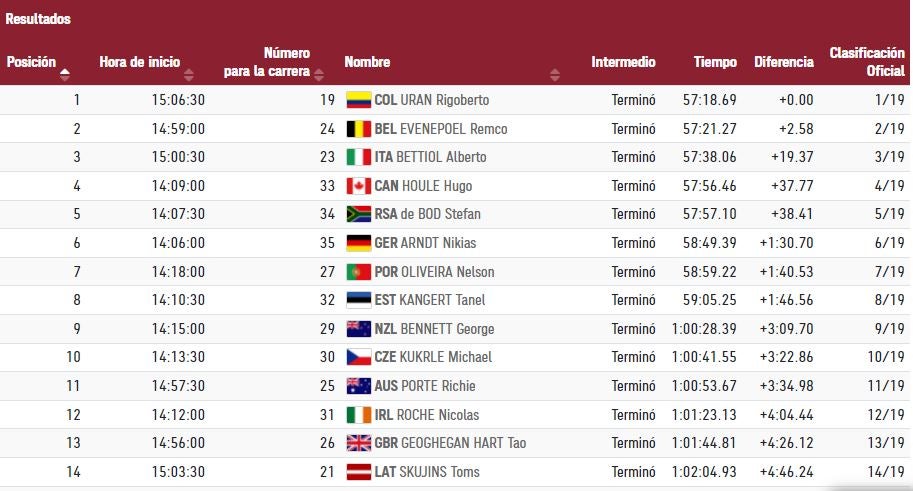The width and height of the screenshot is (913, 491).
Task: Click the Intermedio column header
Action: coord(623,62)
